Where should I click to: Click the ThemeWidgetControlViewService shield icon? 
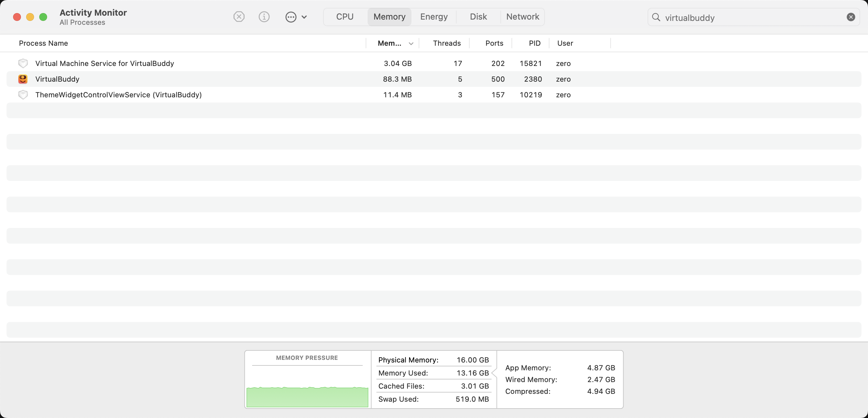coord(23,95)
